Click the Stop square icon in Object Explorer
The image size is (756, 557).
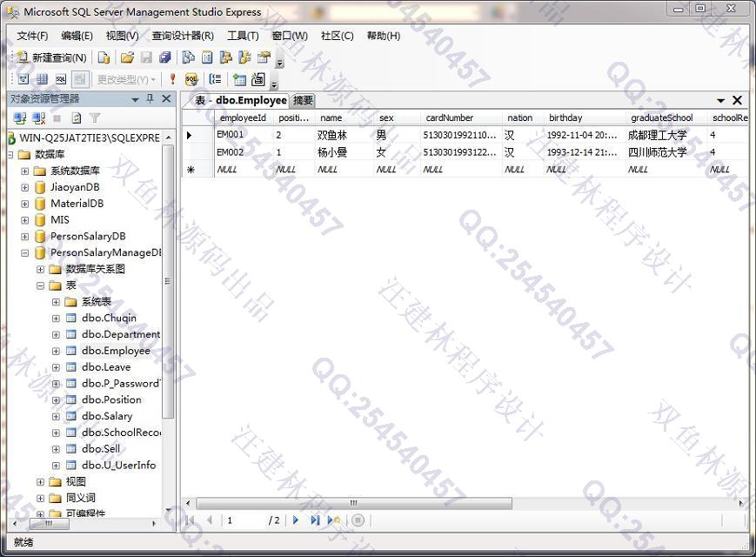[57, 118]
